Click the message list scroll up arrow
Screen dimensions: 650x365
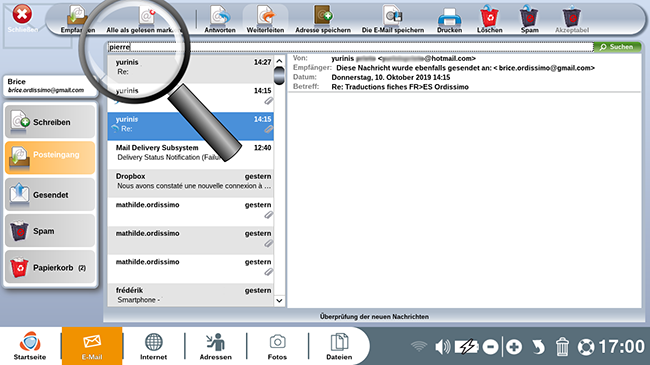click(279, 61)
